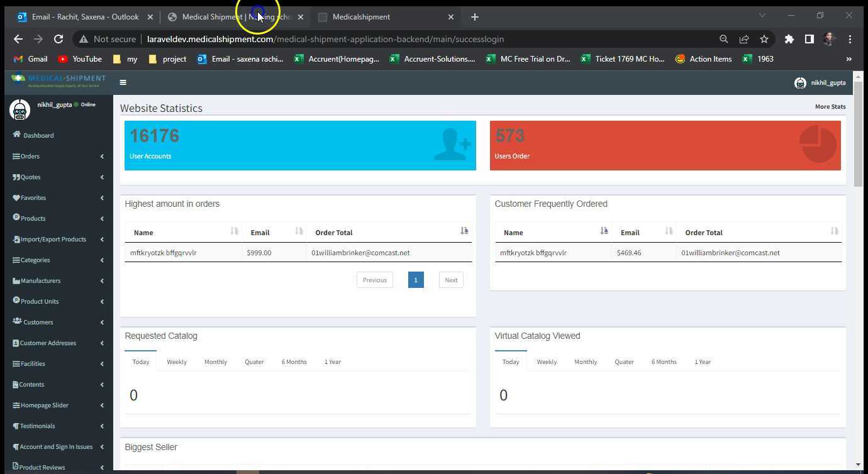Open the More Stats link
The image size is (868, 474).
(830, 107)
